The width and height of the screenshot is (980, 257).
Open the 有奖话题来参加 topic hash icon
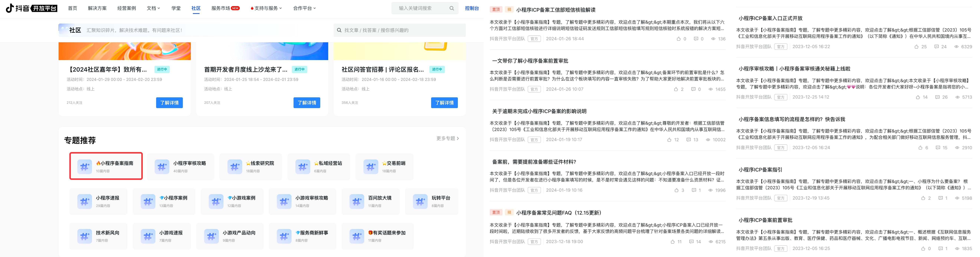pos(357,236)
